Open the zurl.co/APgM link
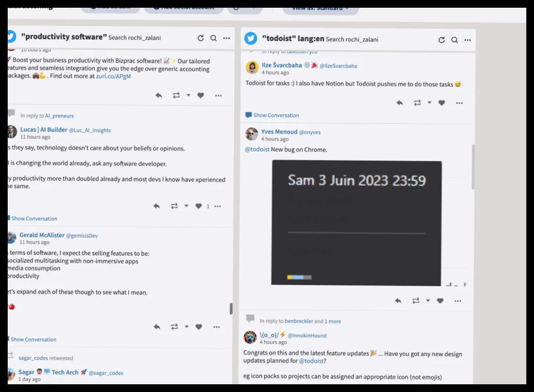534x392 pixels. [x=113, y=76]
